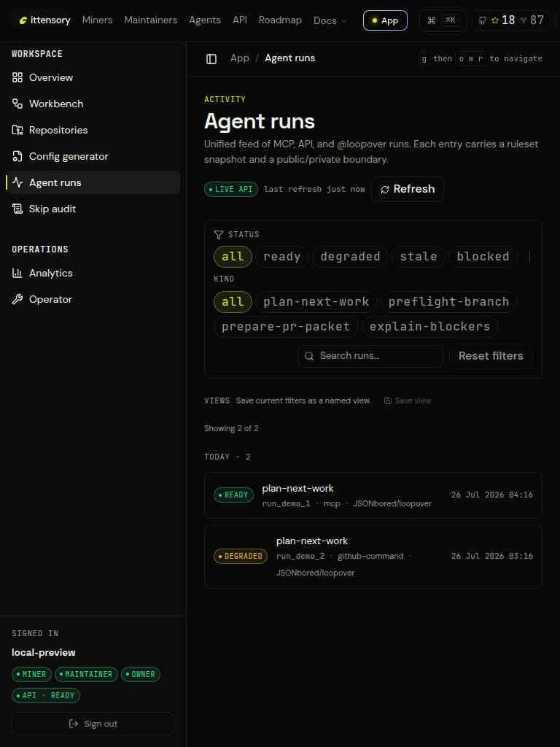Open Repositories in sidebar
560x747 pixels.
pyautogui.click(x=93, y=130)
